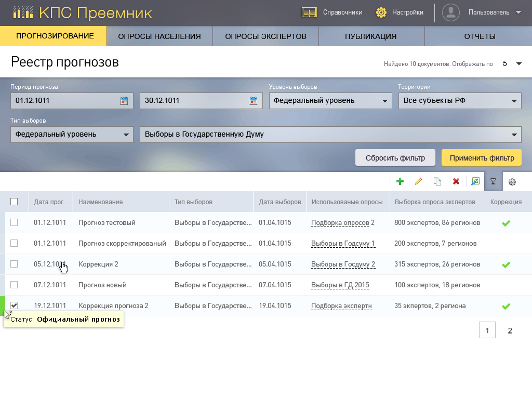Open Подборка экспертн link
The height and width of the screenshot is (399, 532).
click(341, 306)
